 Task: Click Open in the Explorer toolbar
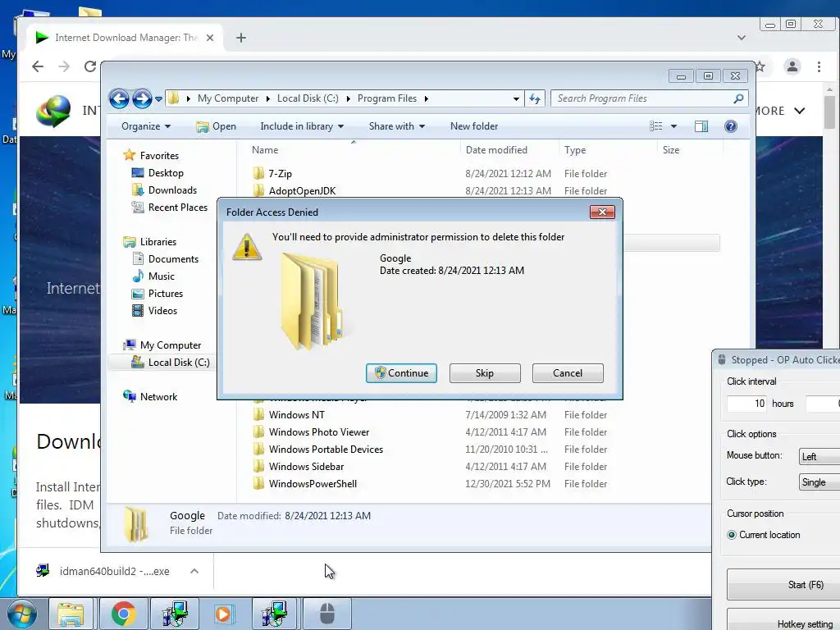tap(216, 126)
